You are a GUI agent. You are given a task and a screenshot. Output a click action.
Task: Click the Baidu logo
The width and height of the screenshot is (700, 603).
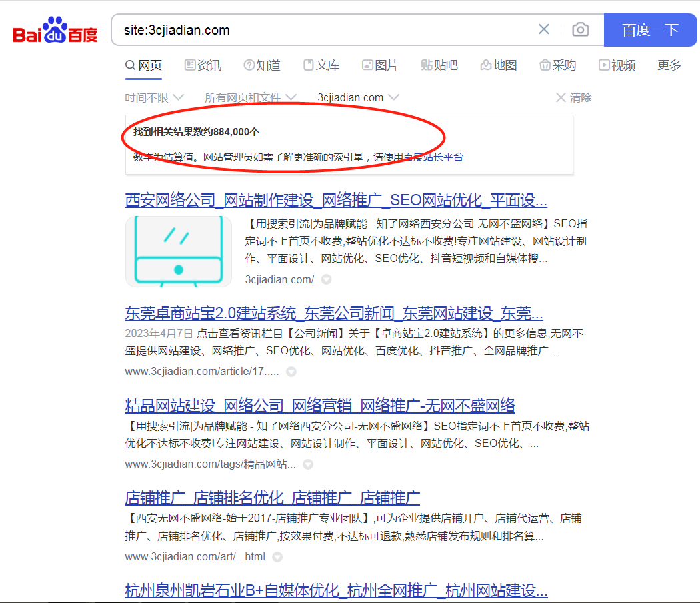pyautogui.click(x=55, y=30)
